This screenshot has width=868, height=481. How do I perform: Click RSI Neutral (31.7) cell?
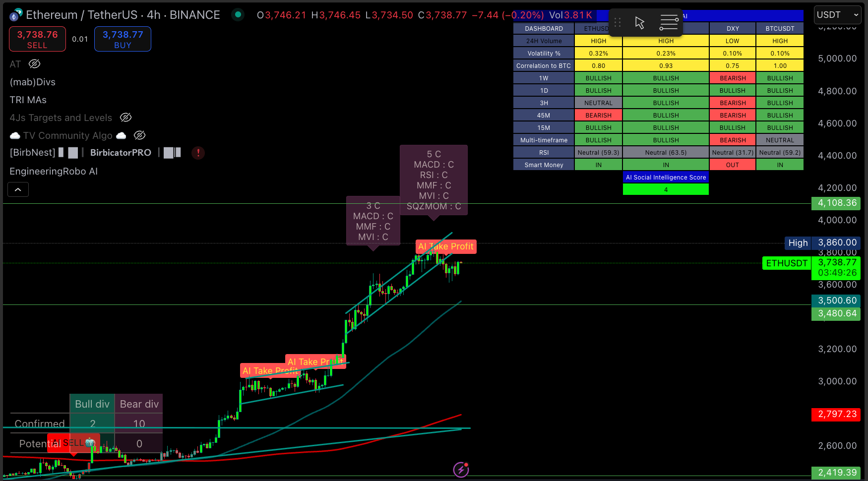[x=733, y=153]
